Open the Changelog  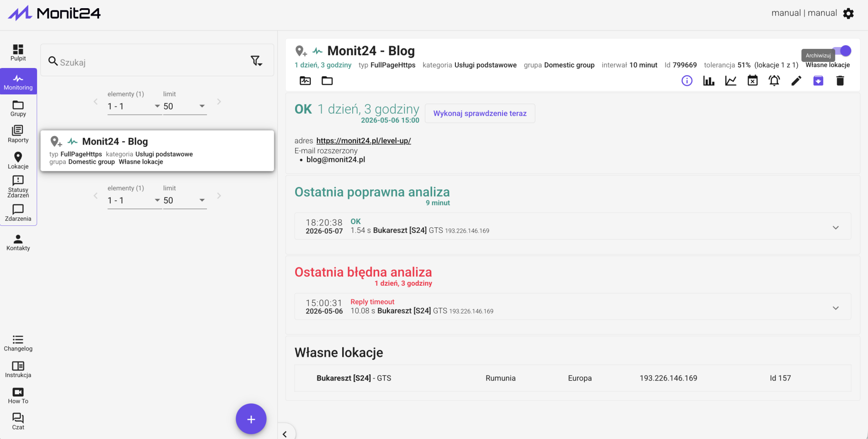(x=18, y=343)
